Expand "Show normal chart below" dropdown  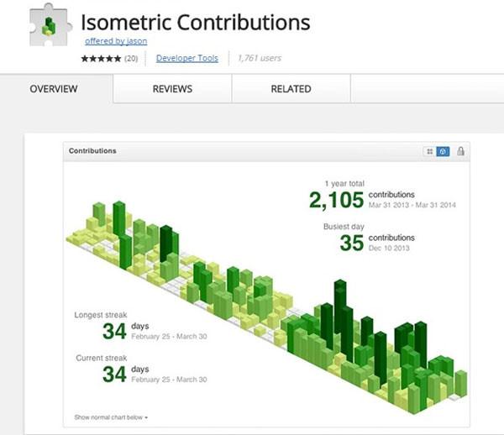pyautogui.click(x=111, y=417)
